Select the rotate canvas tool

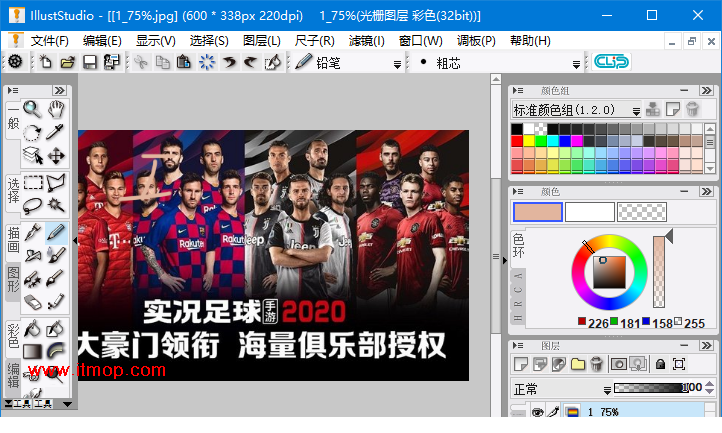click(x=33, y=133)
